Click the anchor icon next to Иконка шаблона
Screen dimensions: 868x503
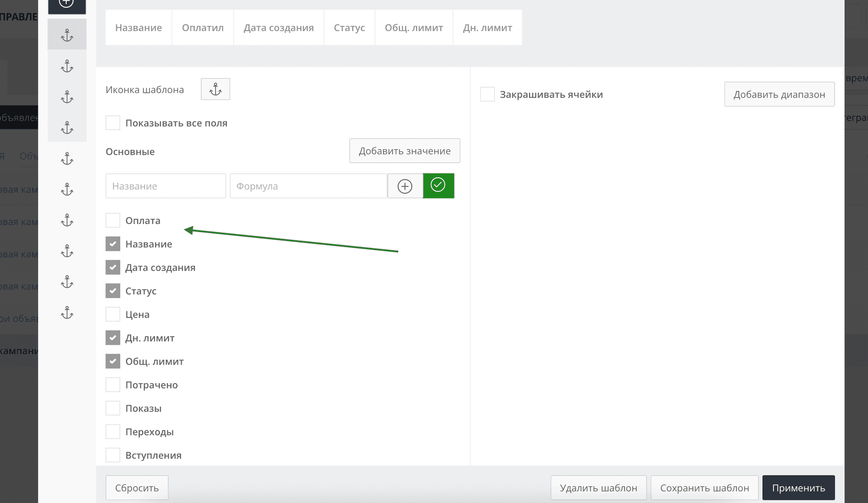[215, 89]
